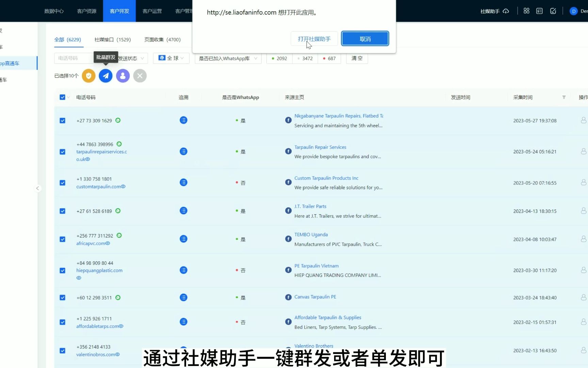Image resolution: width=588 pixels, height=368 pixels.
Task: Click WhatsApp icon next to +60 12 298 3511
Action: (x=118, y=297)
